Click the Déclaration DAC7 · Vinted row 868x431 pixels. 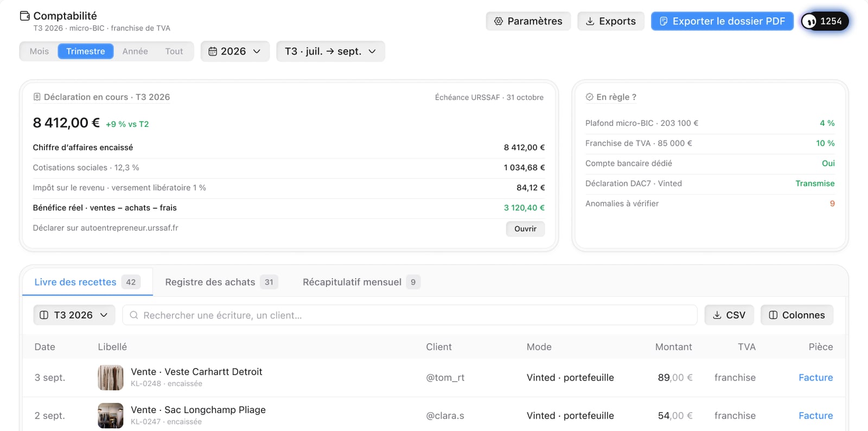(x=710, y=184)
